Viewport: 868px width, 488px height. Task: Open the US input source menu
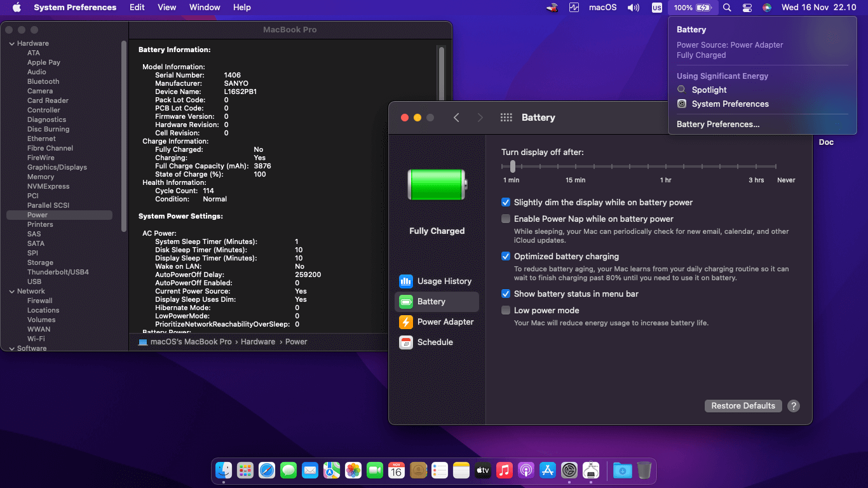coord(657,8)
